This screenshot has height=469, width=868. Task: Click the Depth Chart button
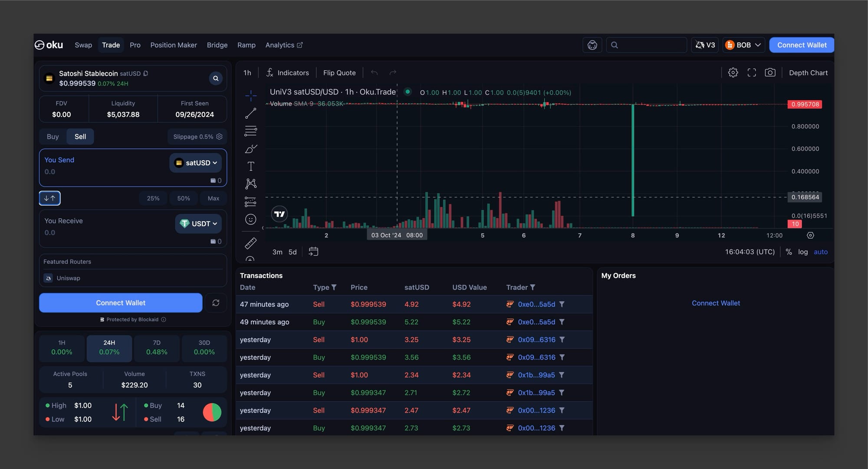click(808, 73)
